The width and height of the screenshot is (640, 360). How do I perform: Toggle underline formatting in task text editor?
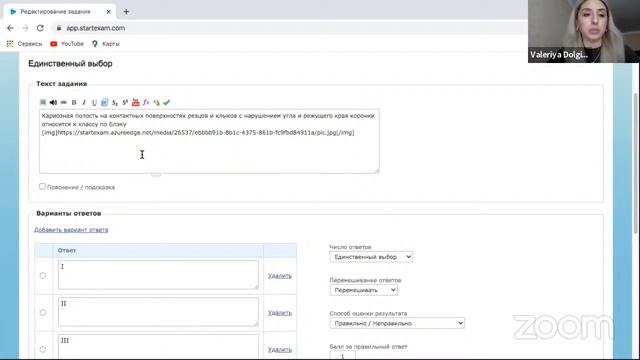point(94,102)
